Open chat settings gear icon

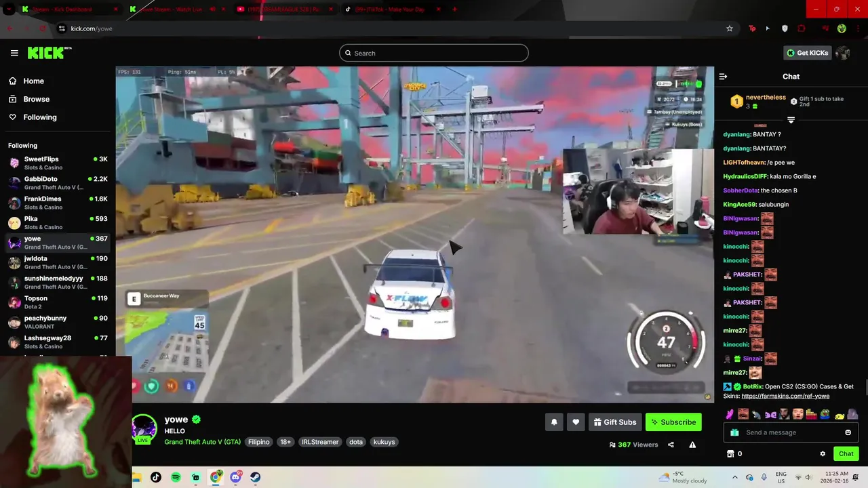coord(823,453)
